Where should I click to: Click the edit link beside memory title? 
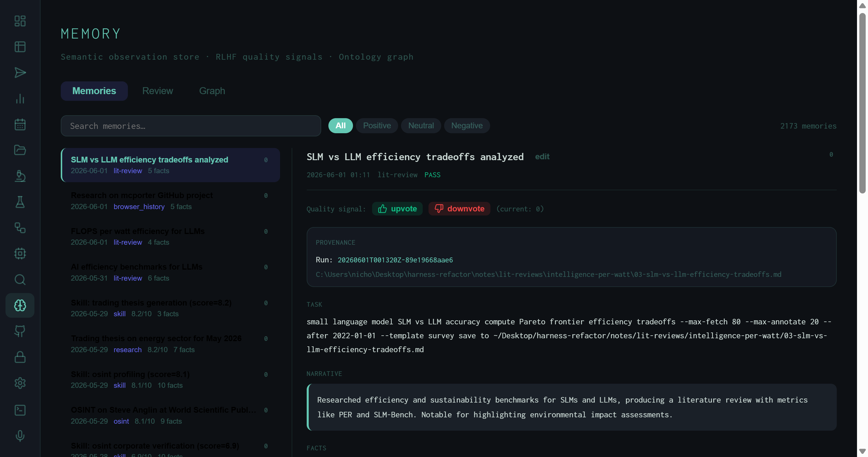point(542,156)
